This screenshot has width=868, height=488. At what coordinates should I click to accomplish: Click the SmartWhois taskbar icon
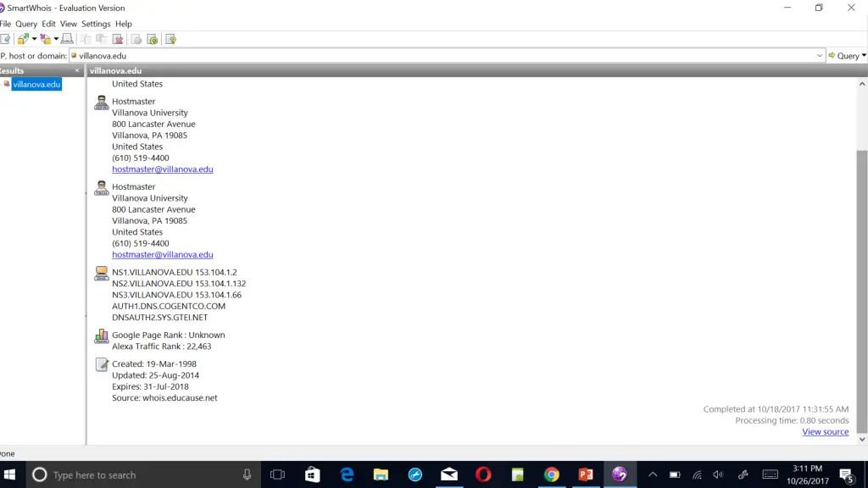(x=620, y=474)
